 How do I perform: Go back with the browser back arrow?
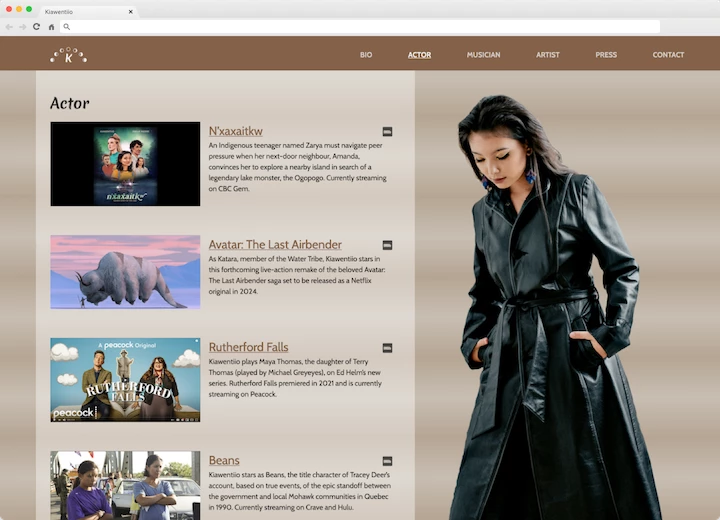click(x=9, y=27)
